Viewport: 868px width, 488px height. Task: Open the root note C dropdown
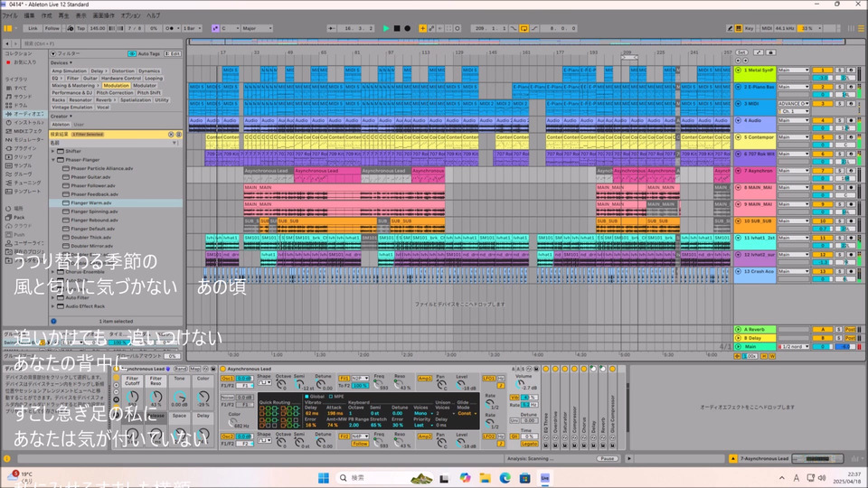(231, 28)
